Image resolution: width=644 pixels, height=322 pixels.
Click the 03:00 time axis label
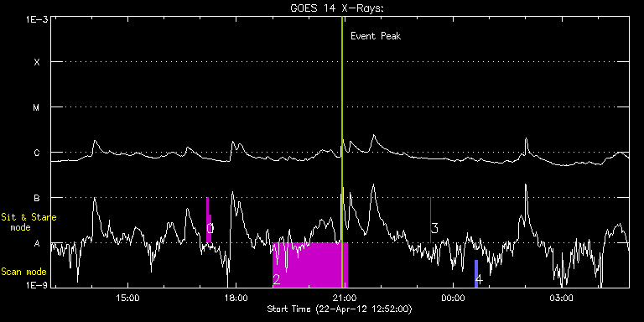(562, 297)
